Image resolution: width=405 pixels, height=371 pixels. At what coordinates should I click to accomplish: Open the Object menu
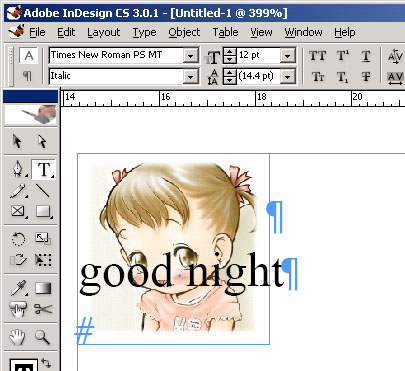click(184, 32)
